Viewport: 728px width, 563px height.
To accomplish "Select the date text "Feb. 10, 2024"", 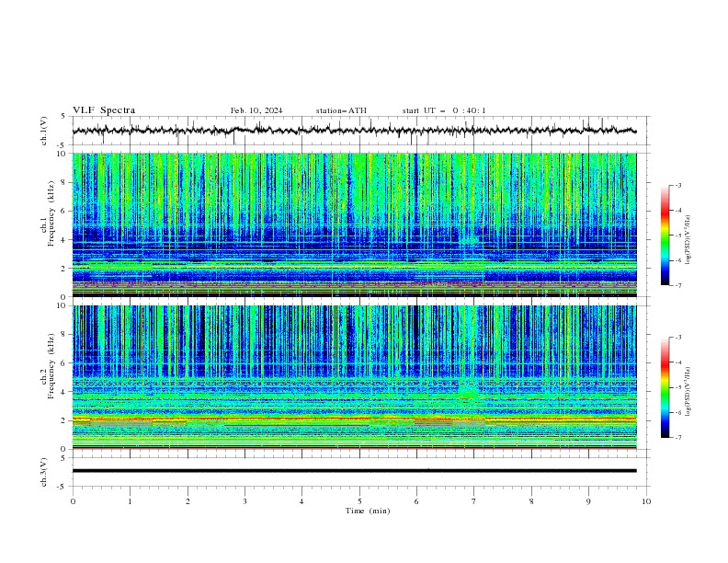I will point(256,110).
